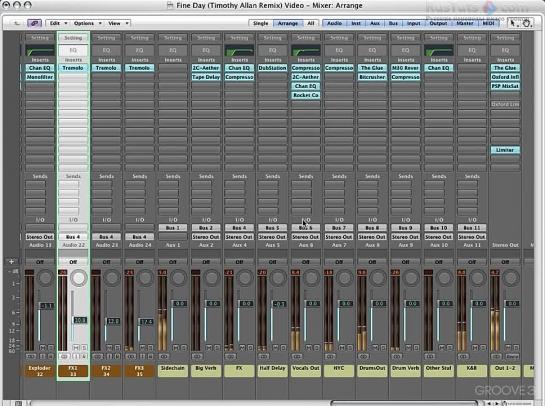Open the Stereo Out output selector on Exploder
The height and width of the screenshot is (406, 545).
pos(40,237)
